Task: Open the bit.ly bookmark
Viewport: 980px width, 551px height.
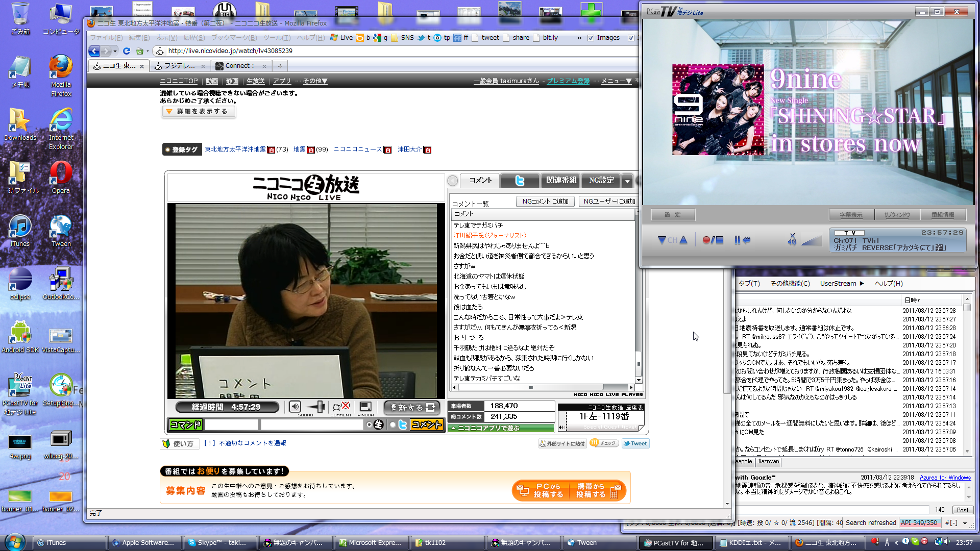Action: (546, 38)
